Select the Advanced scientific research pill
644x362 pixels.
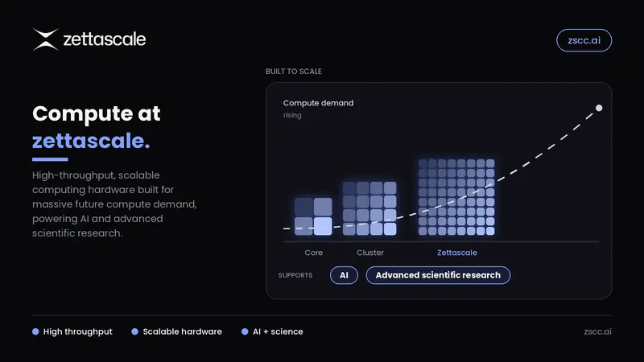(438, 275)
